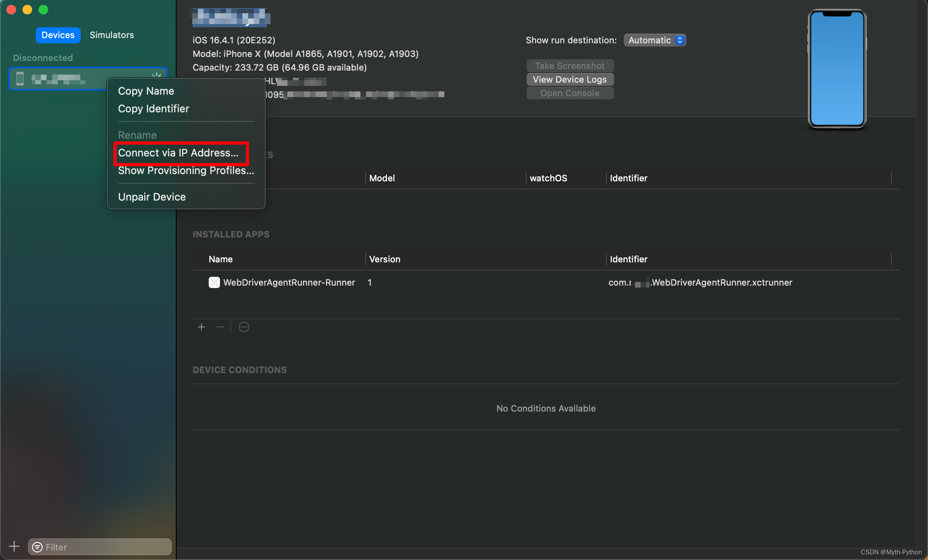Choose Connect via IP Address menu item

(x=178, y=153)
